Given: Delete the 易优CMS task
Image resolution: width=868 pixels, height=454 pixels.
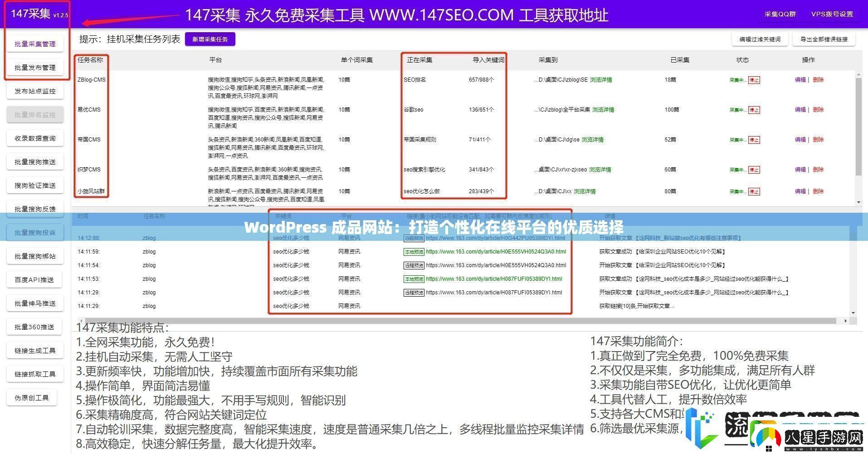Looking at the screenshot, I should click(818, 110).
